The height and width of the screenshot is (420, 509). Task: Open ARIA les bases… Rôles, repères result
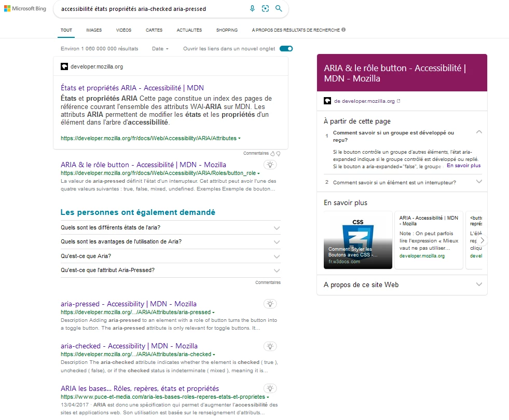pos(140,388)
